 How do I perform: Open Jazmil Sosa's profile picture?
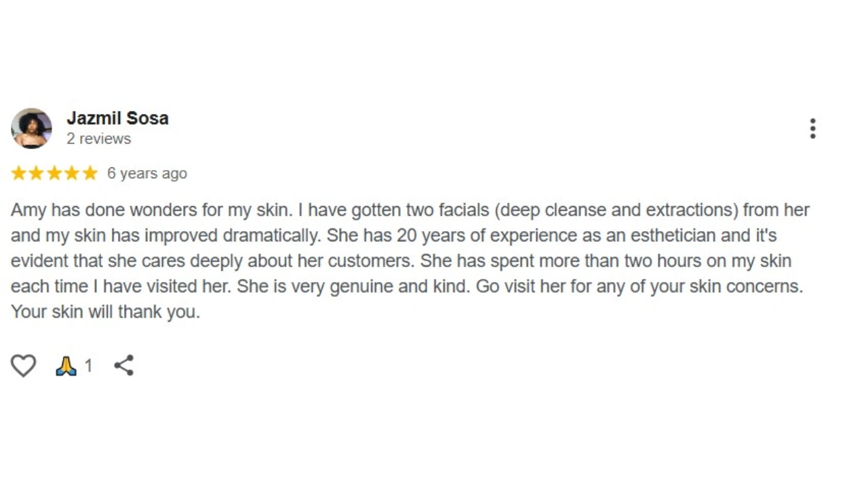click(x=31, y=128)
